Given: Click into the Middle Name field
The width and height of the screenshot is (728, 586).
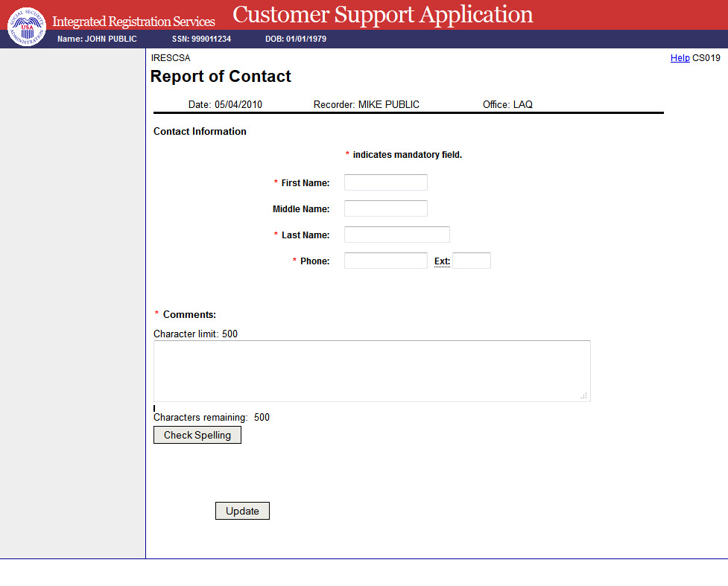Looking at the screenshot, I should (x=385, y=208).
